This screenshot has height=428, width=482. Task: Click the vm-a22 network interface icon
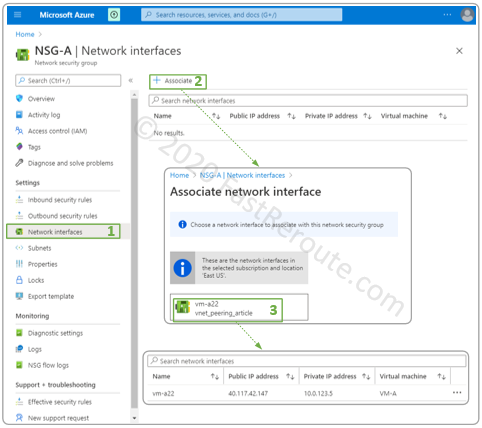(x=183, y=307)
